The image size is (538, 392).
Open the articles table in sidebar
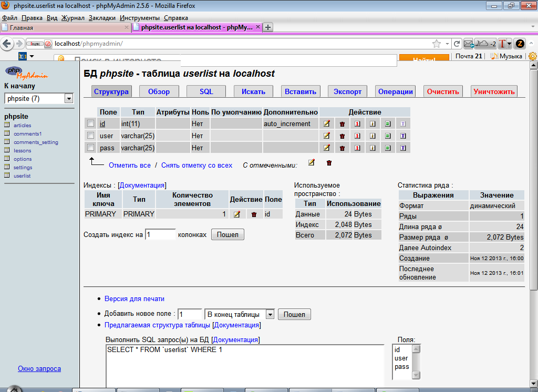coord(22,125)
